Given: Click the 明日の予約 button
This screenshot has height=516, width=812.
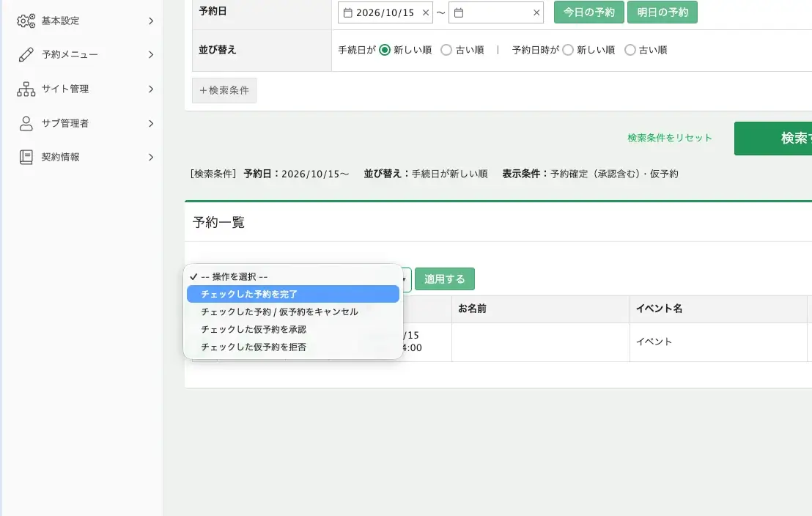Looking at the screenshot, I should click(x=662, y=12).
